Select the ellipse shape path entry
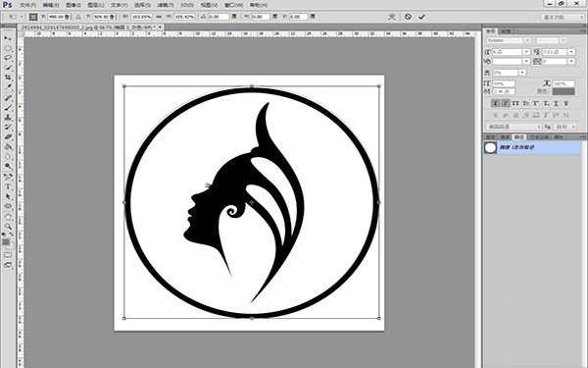 [x=532, y=147]
